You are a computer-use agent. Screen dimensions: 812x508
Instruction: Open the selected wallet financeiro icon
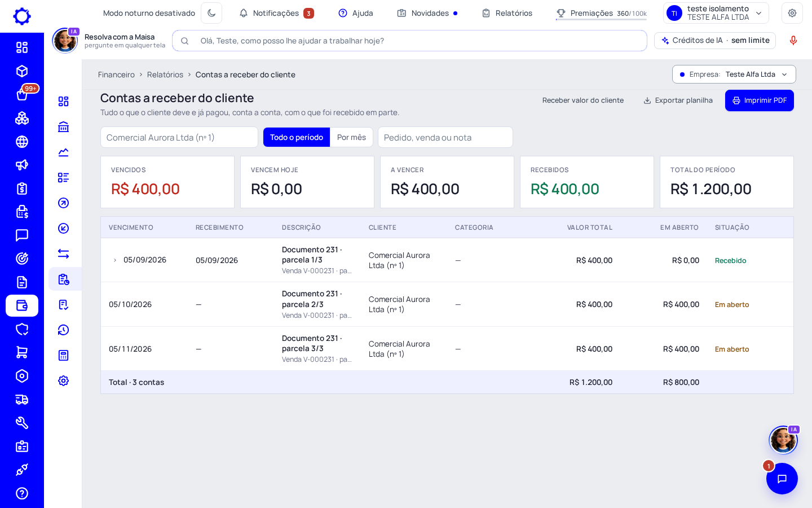pyautogui.click(x=22, y=305)
